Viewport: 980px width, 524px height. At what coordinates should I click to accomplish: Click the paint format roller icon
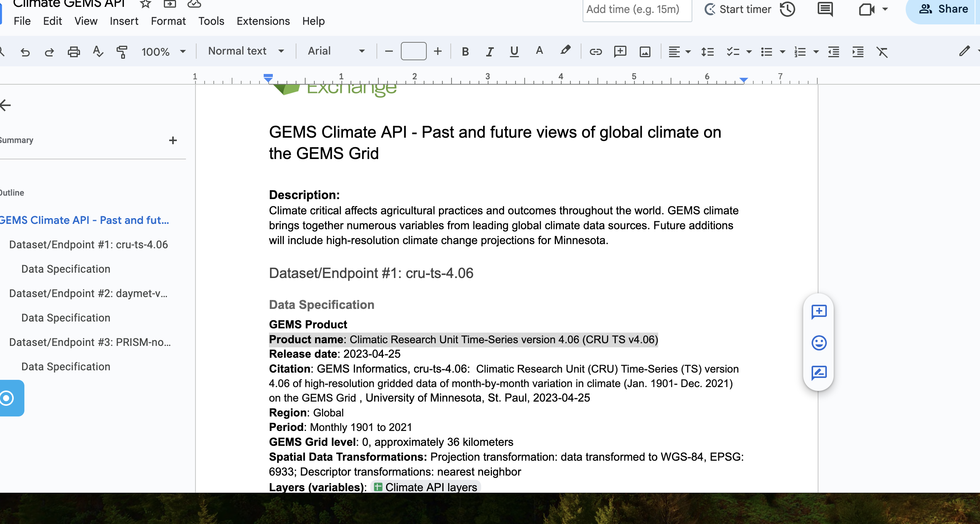[x=122, y=51]
